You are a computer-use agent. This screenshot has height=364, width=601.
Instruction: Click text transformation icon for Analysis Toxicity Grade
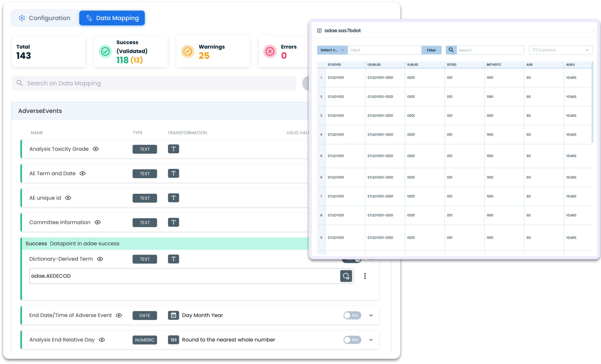[x=173, y=149]
